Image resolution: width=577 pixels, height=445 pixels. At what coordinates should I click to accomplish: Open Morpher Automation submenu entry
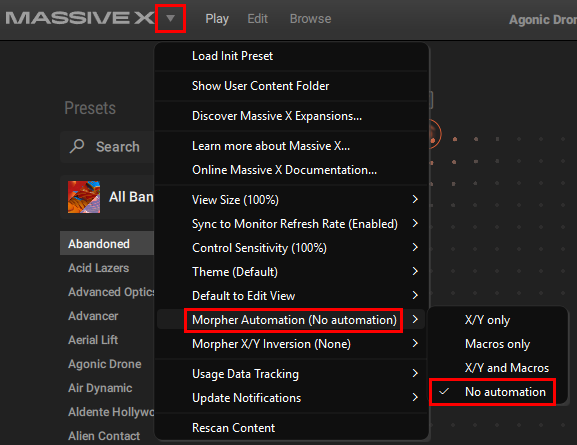point(291,320)
